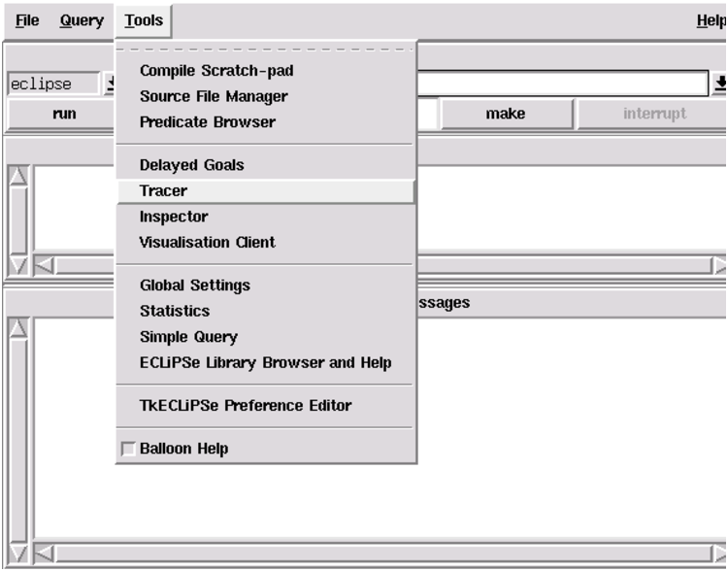Image resolution: width=728 pixels, height=571 pixels.
Task: Open the File menu
Action: point(27,20)
